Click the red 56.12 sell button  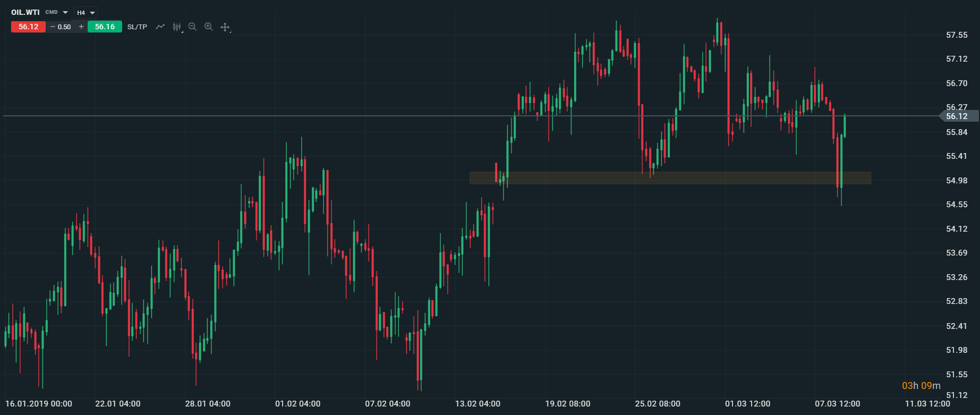(28, 27)
